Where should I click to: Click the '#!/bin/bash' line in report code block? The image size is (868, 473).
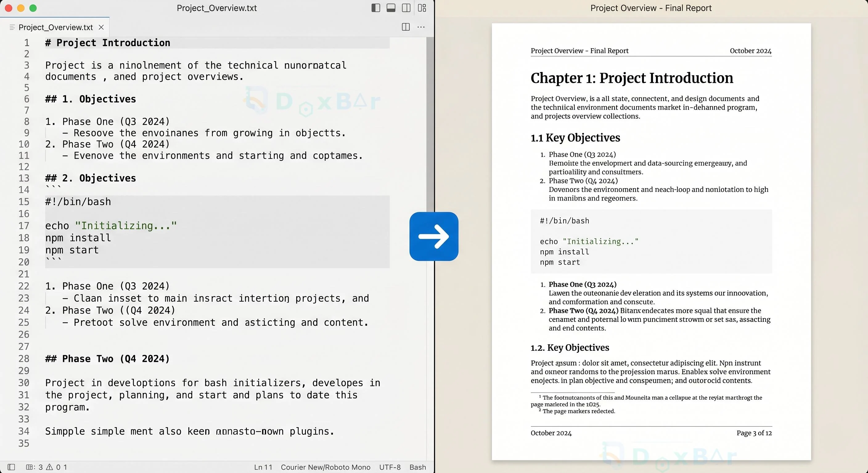(564, 221)
